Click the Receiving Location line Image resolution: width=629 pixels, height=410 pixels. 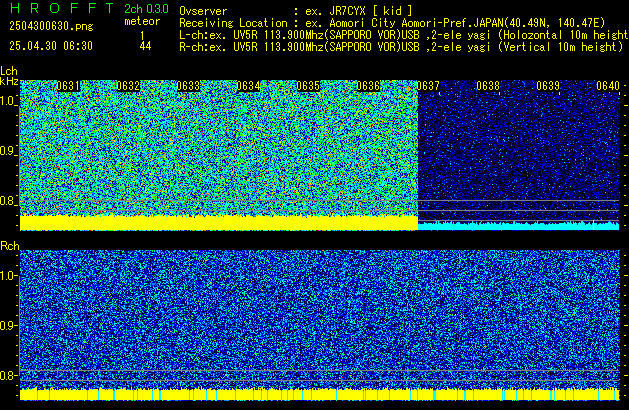pyautogui.click(x=392, y=23)
